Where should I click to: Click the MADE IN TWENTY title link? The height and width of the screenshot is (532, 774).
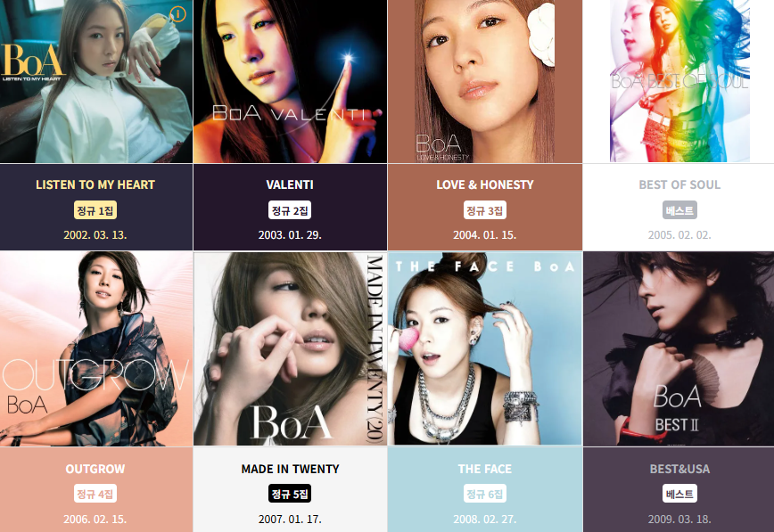pyautogui.click(x=291, y=469)
